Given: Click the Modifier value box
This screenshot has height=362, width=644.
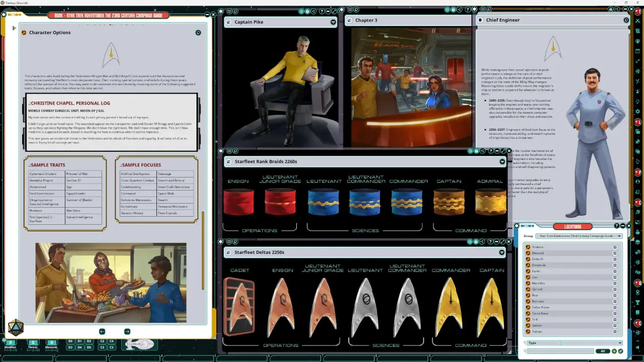Looking at the screenshot, I should (x=11, y=342).
